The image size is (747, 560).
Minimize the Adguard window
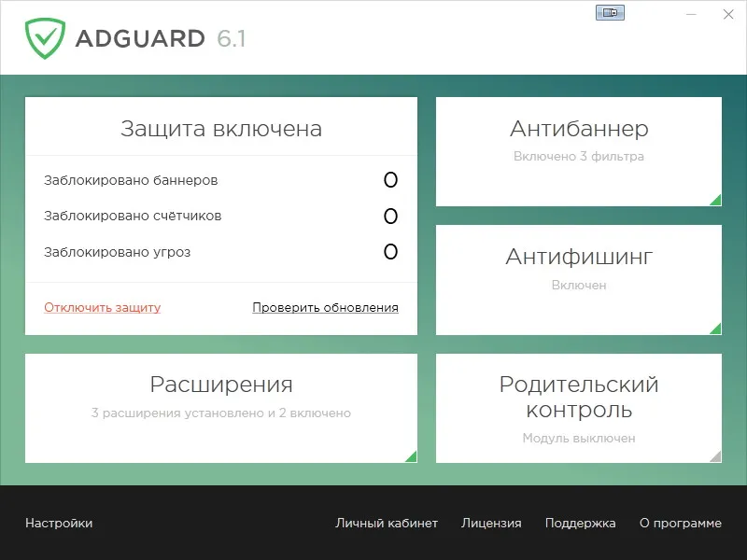click(x=691, y=14)
